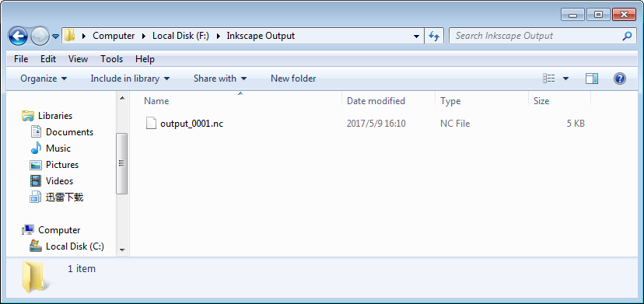
Task: Select Local Disk (C:) in navigation pane
Action: [75, 246]
